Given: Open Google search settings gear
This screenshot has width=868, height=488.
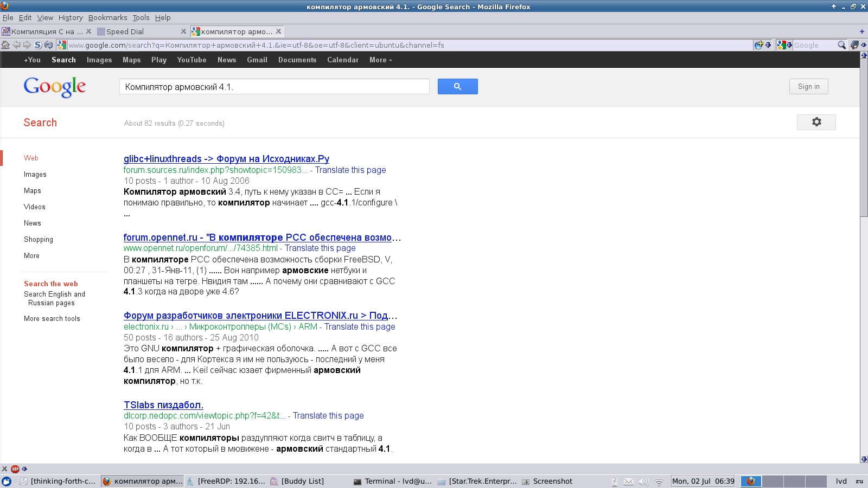Looking at the screenshot, I should 816,122.
